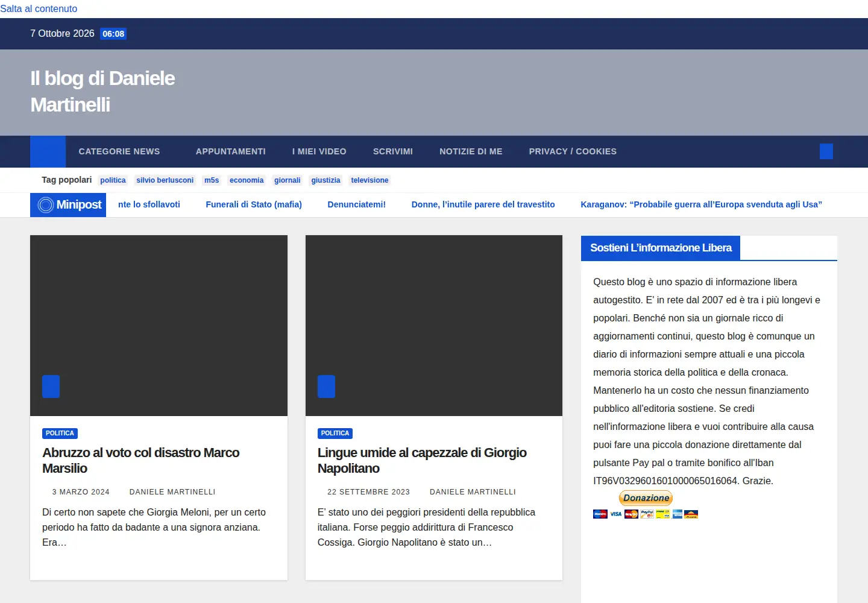Click the 'Salta al contenuto' link
Viewport: 868px width, 603px height.
click(x=39, y=8)
